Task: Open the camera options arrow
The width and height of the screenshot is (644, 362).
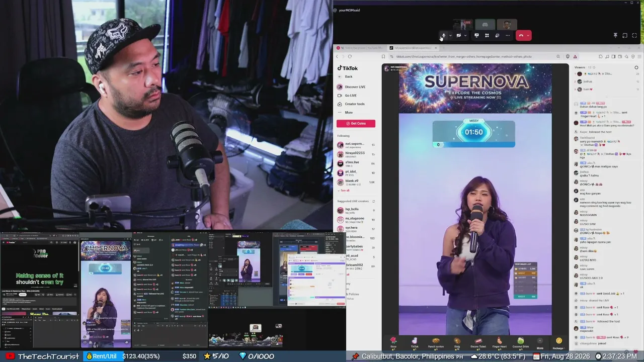Action: pos(465,36)
